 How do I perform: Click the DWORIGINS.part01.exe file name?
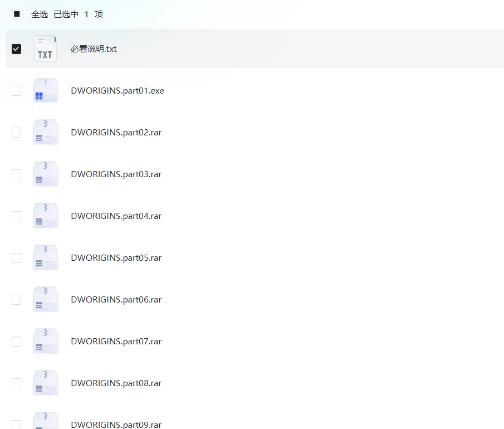click(118, 91)
